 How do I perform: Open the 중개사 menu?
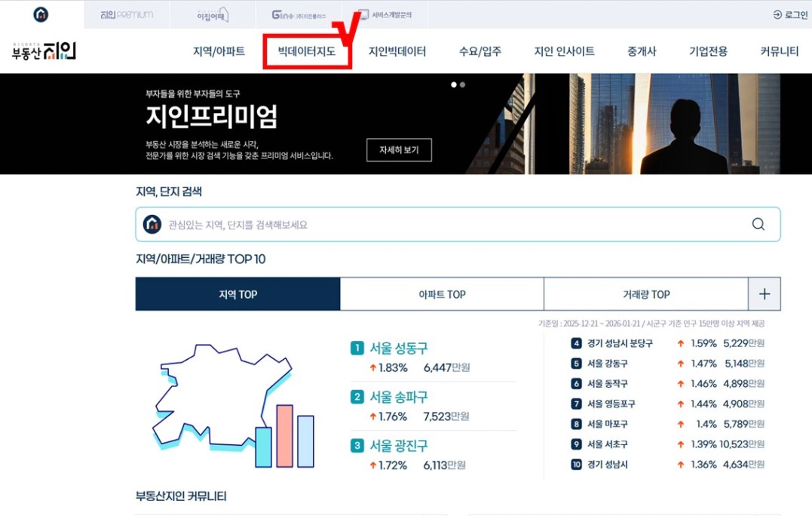click(x=642, y=51)
